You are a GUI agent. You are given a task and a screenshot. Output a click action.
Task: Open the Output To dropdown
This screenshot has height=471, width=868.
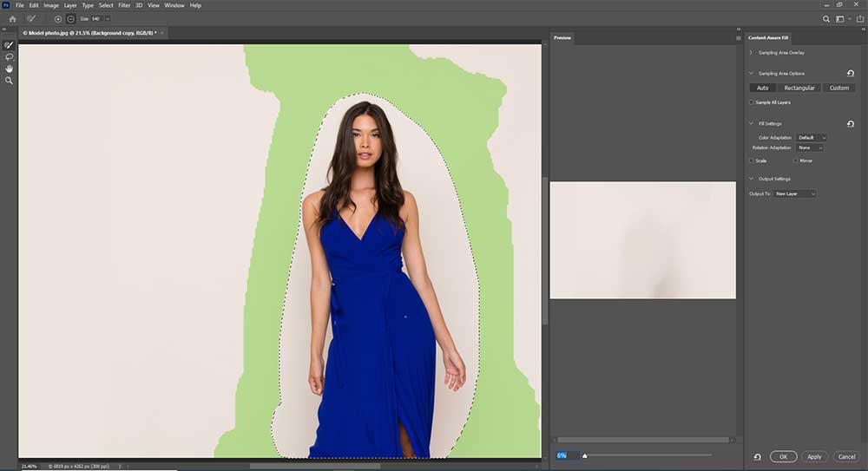(x=795, y=193)
